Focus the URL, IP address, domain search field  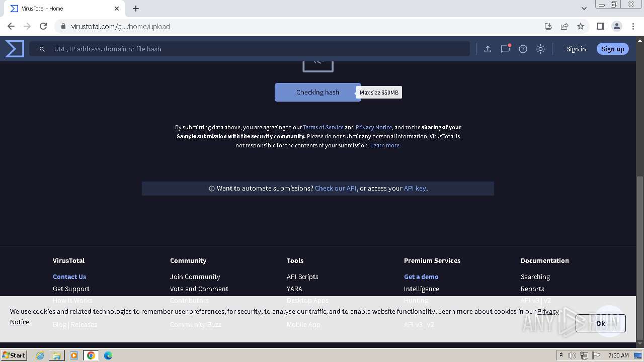(250, 49)
